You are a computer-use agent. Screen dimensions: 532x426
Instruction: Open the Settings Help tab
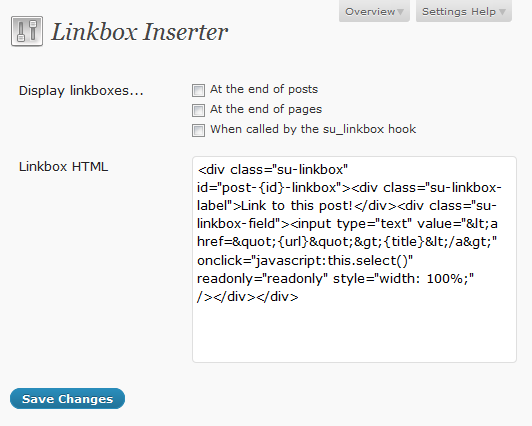pos(464,11)
